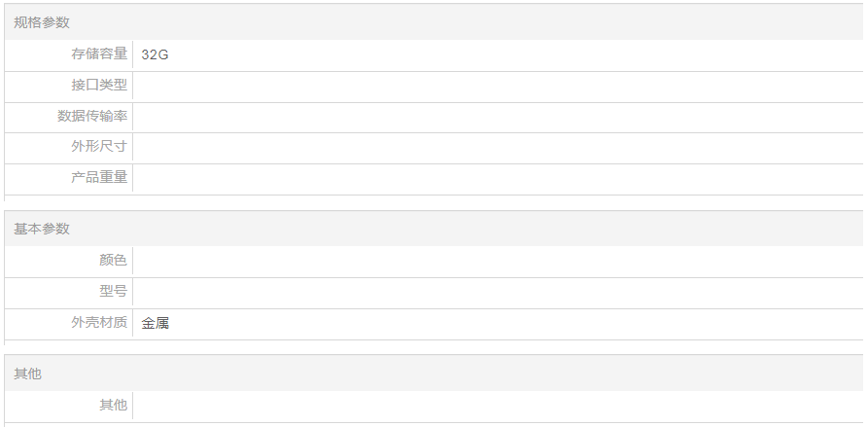This screenshot has height=427, width=868.
Task: Select the 外形尺寸 input field
Action: click(x=496, y=148)
